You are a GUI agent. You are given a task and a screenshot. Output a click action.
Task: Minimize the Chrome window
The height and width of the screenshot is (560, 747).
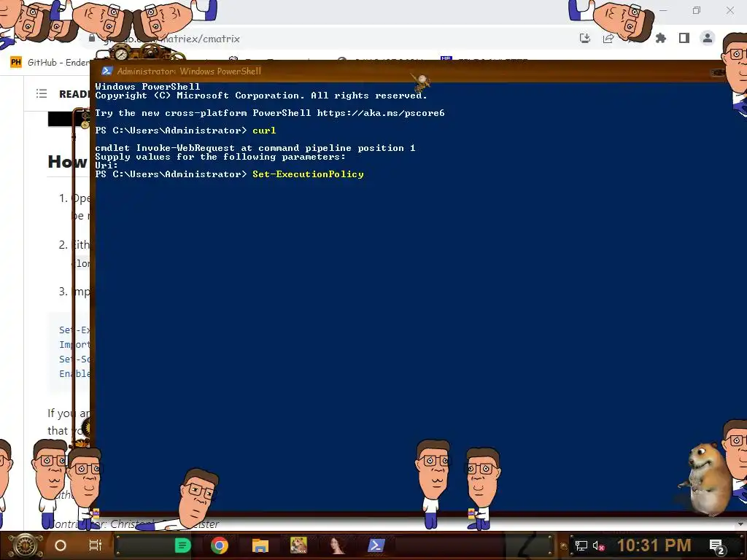point(663,10)
